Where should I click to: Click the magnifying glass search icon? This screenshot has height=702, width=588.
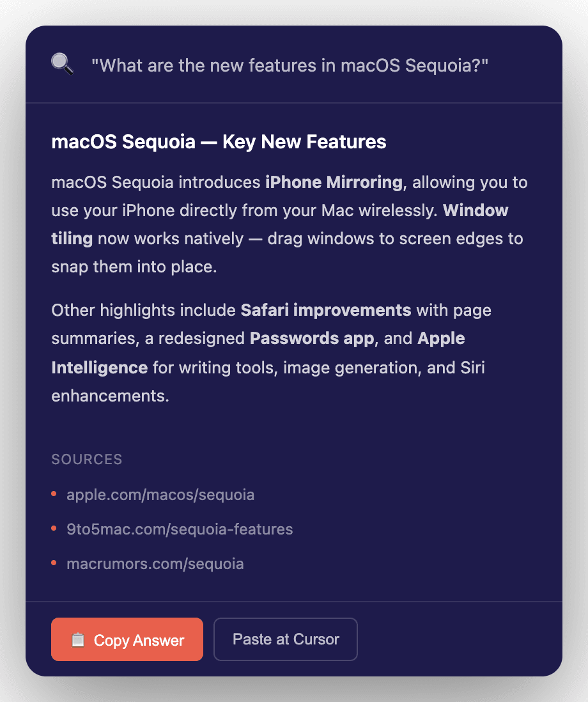click(62, 65)
